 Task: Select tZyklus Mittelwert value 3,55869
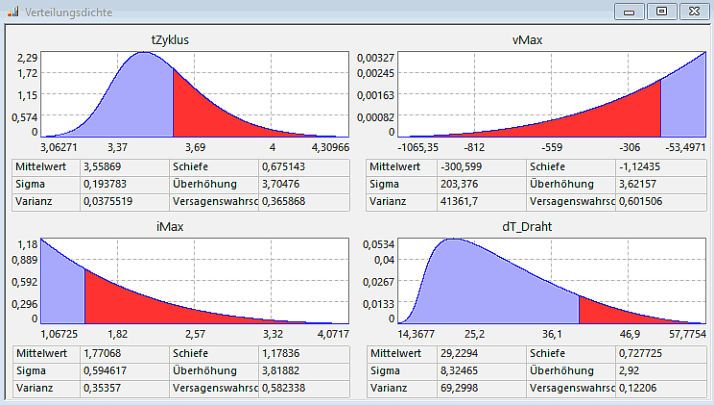(x=104, y=166)
